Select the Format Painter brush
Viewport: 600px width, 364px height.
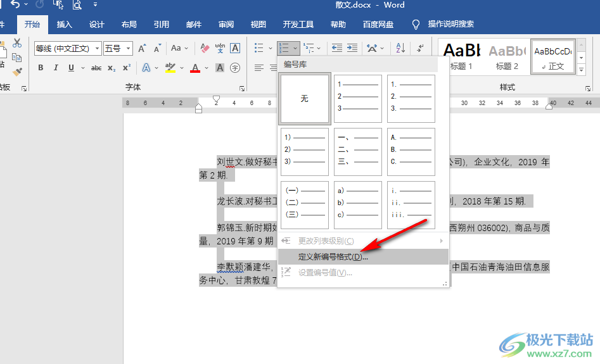coord(17,72)
